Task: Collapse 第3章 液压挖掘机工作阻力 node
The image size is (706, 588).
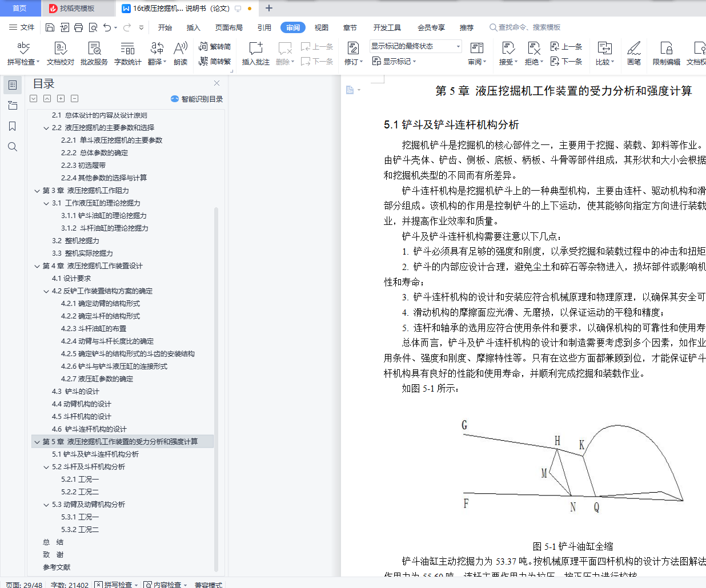Action: pos(37,191)
